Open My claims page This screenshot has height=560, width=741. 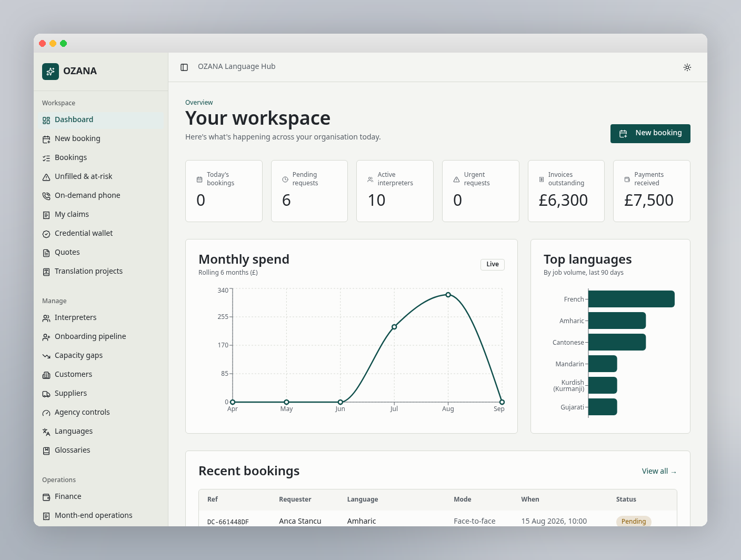[101, 215]
